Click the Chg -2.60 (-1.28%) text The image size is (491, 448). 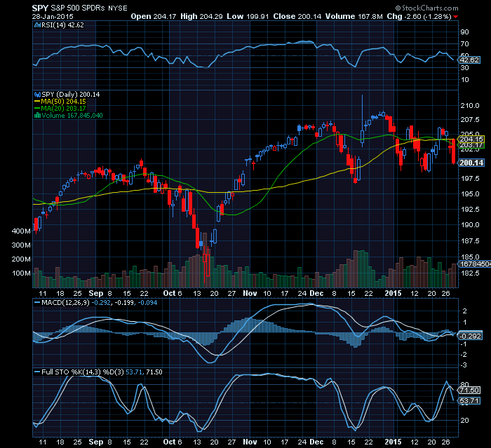tap(419, 16)
